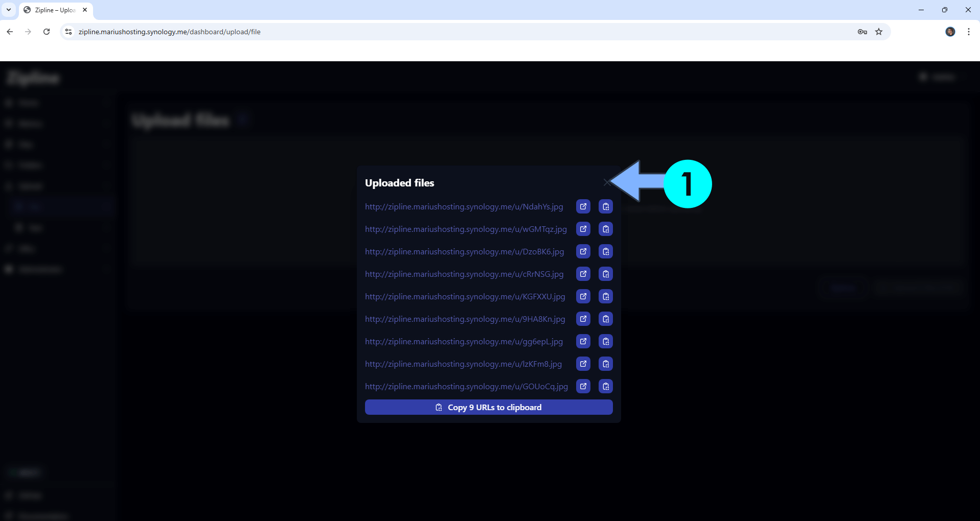Close the Uploaded files dialog
This screenshot has height=521, width=980.
point(606,182)
